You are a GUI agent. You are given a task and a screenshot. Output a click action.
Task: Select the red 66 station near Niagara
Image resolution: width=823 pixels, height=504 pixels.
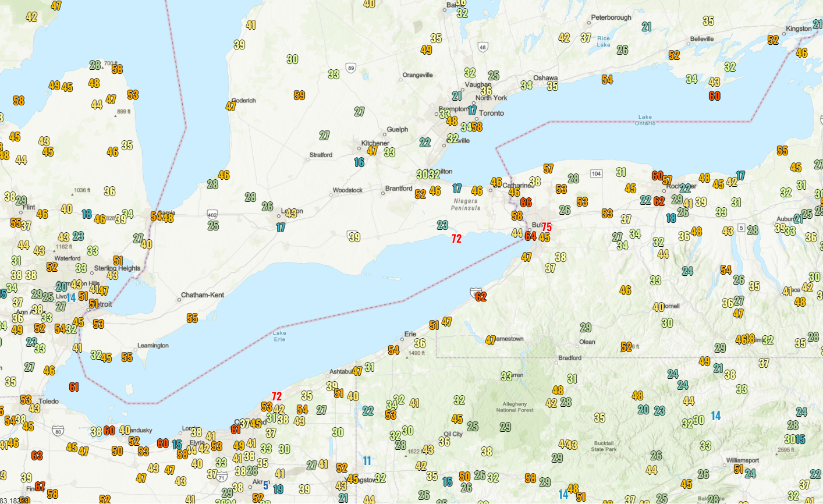click(x=526, y=203)
